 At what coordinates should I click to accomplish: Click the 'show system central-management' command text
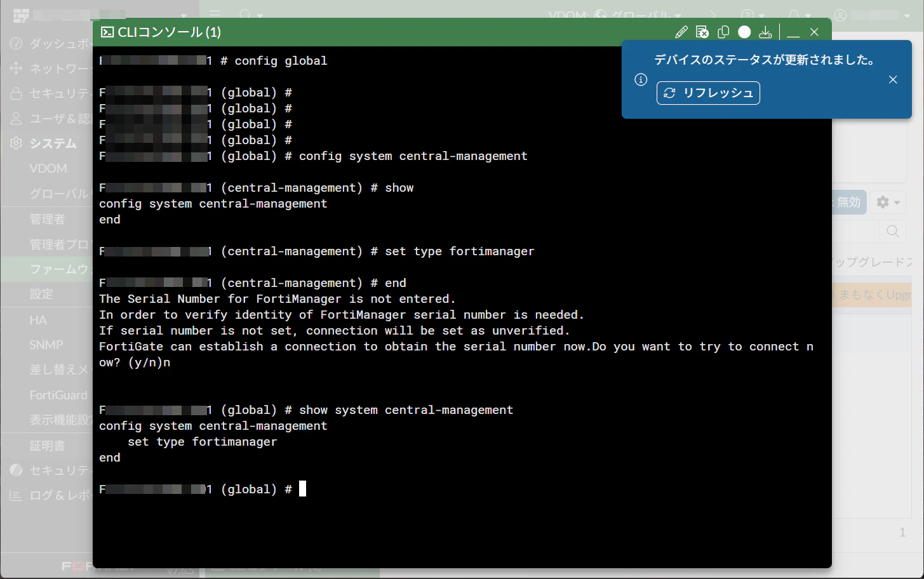(406, 410)
